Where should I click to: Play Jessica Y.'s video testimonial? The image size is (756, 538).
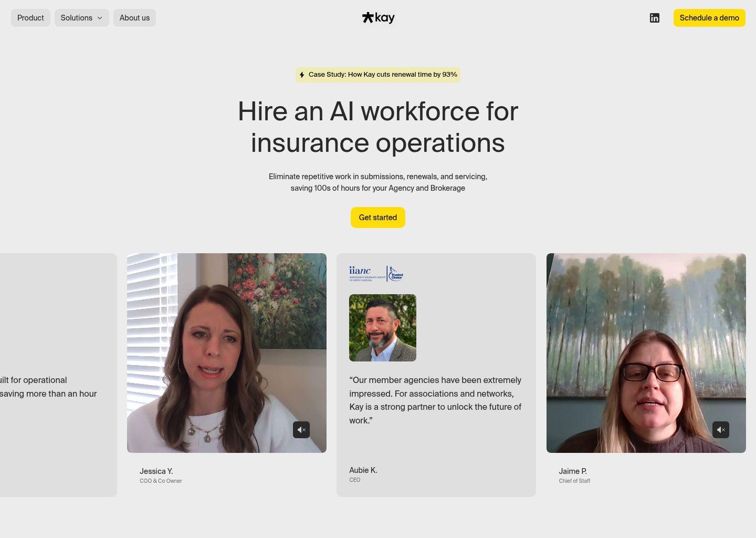coord(226,353)
